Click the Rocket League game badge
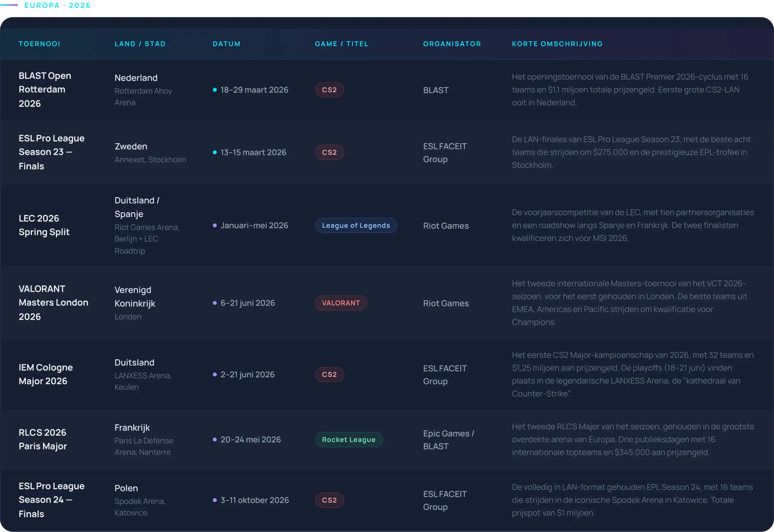 [349, 440]
